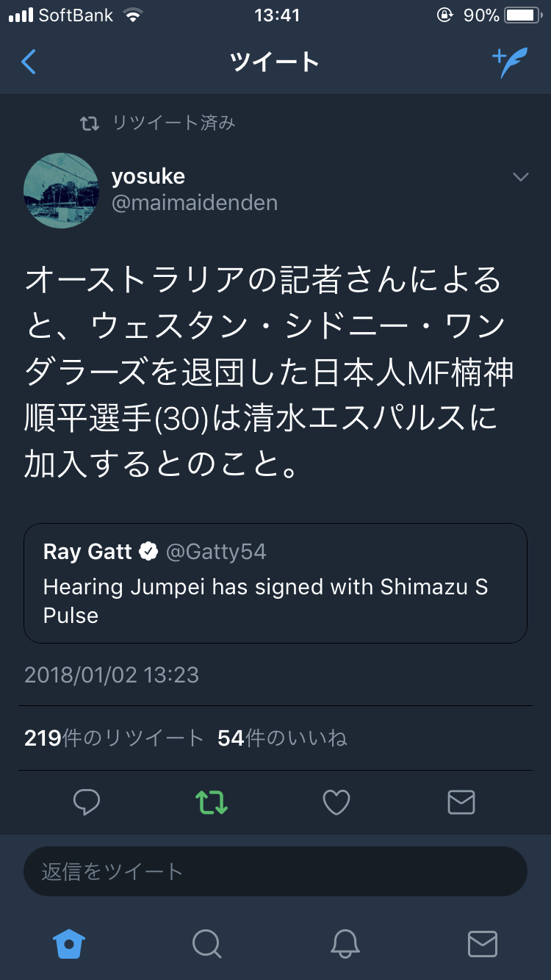Open the Notifications bell tab
The width and height of the screenshot is (551, 980).
[345, 943]
